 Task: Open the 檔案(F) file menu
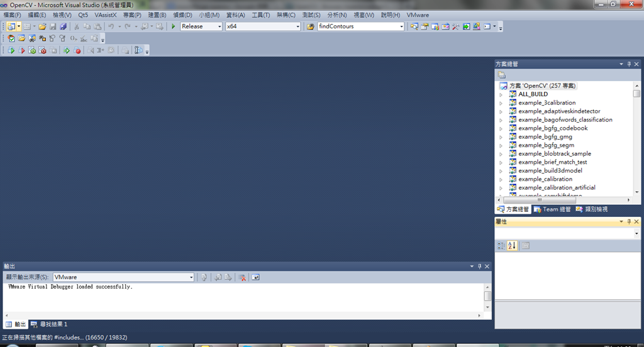(13, 15)
